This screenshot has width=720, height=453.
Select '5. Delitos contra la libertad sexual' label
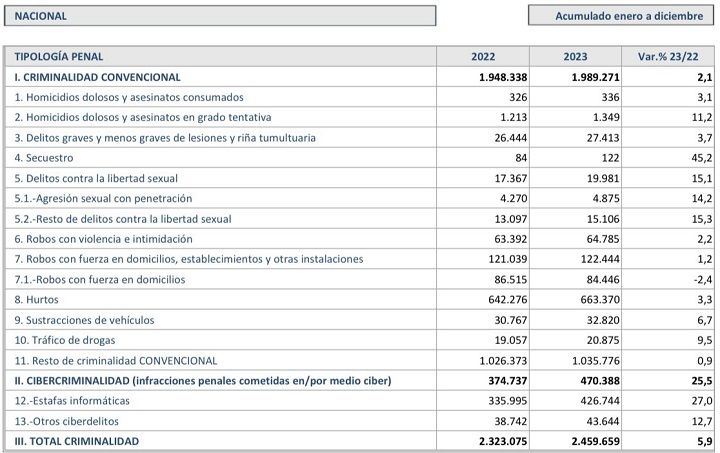pos(96,178)
